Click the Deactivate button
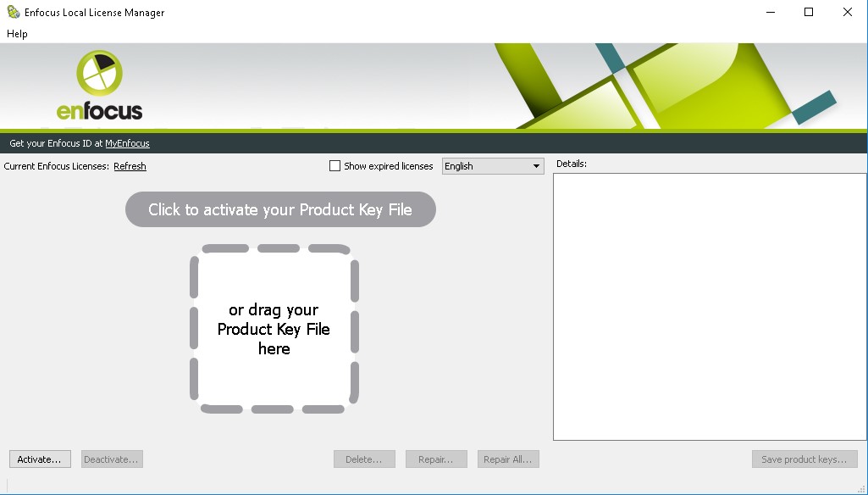 click(111, 459)
